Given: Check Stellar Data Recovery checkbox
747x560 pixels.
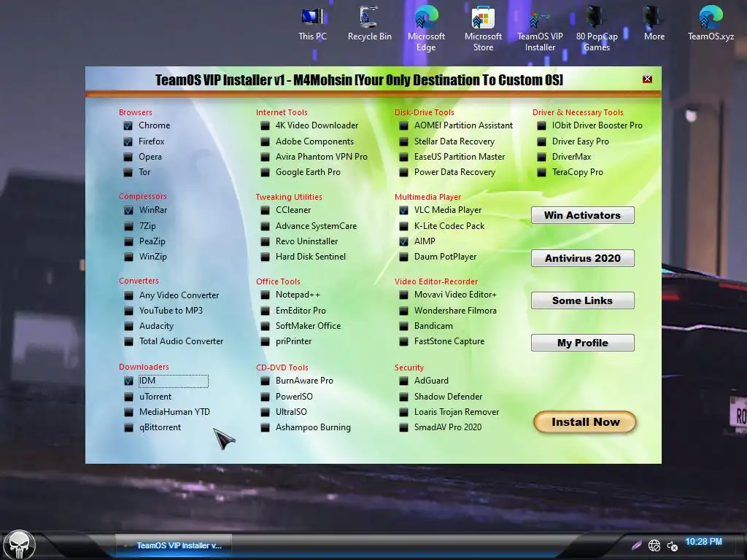Looking at the screenshot, I should pos(403,141).
